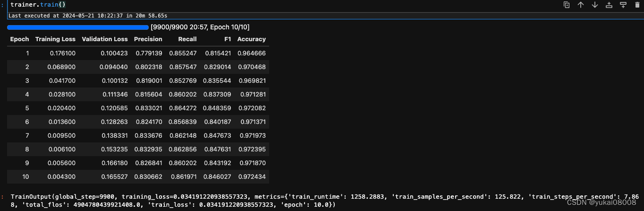
Task: Select validation loss value 0.165527
Action: (115, 176)
